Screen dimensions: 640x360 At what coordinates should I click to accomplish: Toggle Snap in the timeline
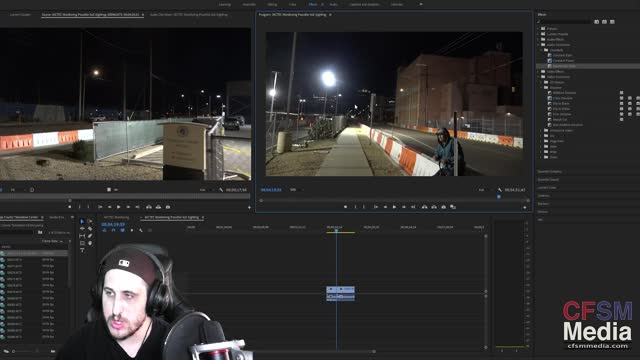113,231
